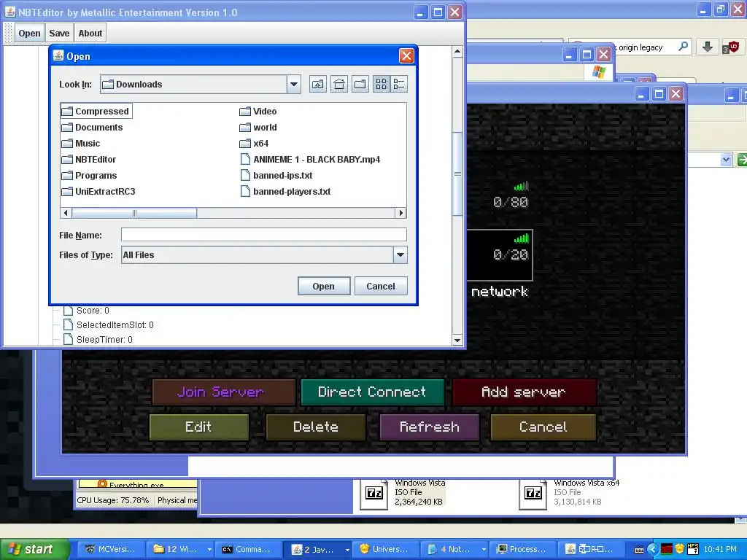Select banned-ips.txt file
Viewport: 747px width, 560px height.
pyautogui.click(x=276, y=175)
